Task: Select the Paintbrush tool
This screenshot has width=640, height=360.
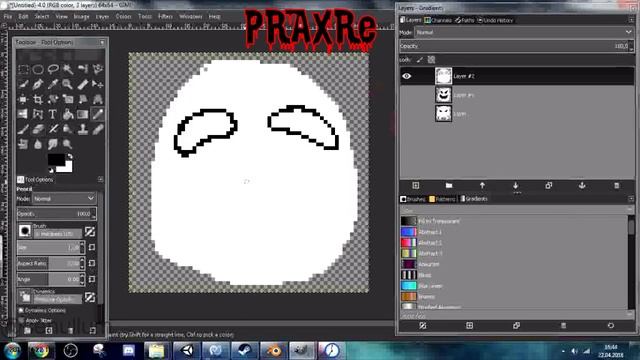Action: pos(23,129)
